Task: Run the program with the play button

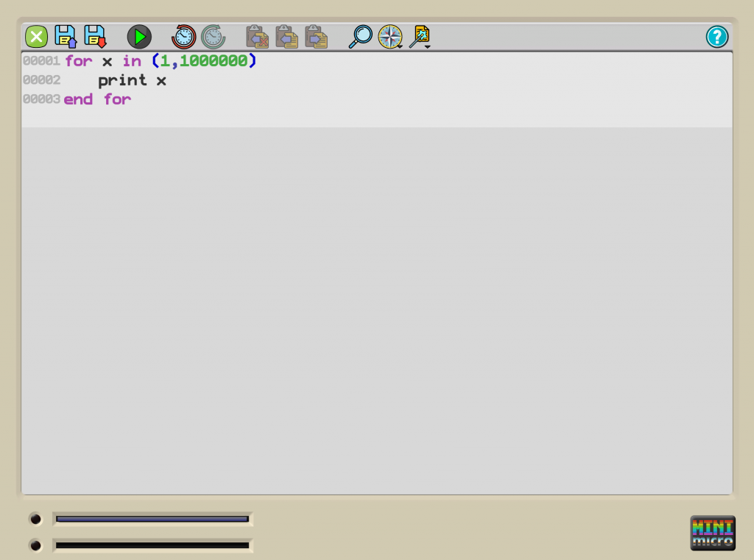Action: coord(139,37)
